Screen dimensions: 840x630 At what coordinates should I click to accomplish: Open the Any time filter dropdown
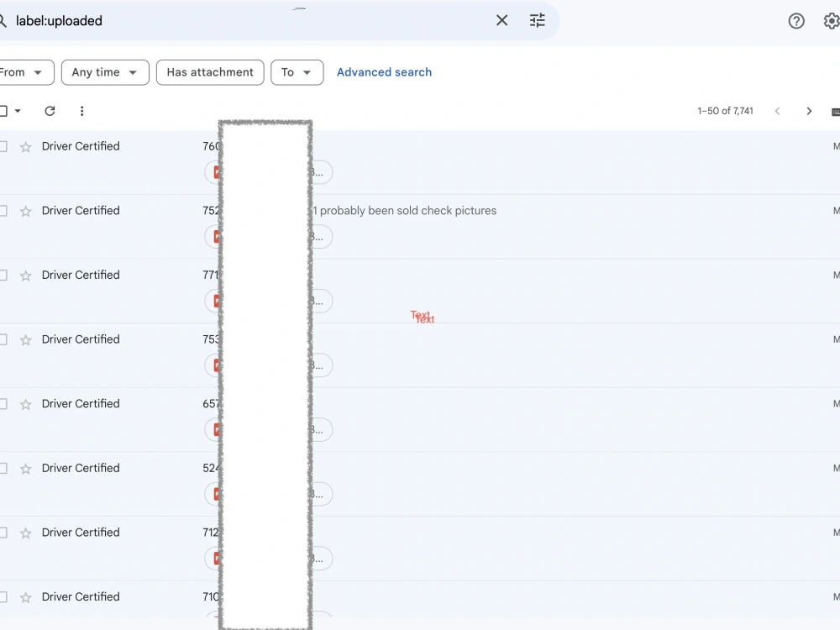pyautogui.click(x=105, y=72)
